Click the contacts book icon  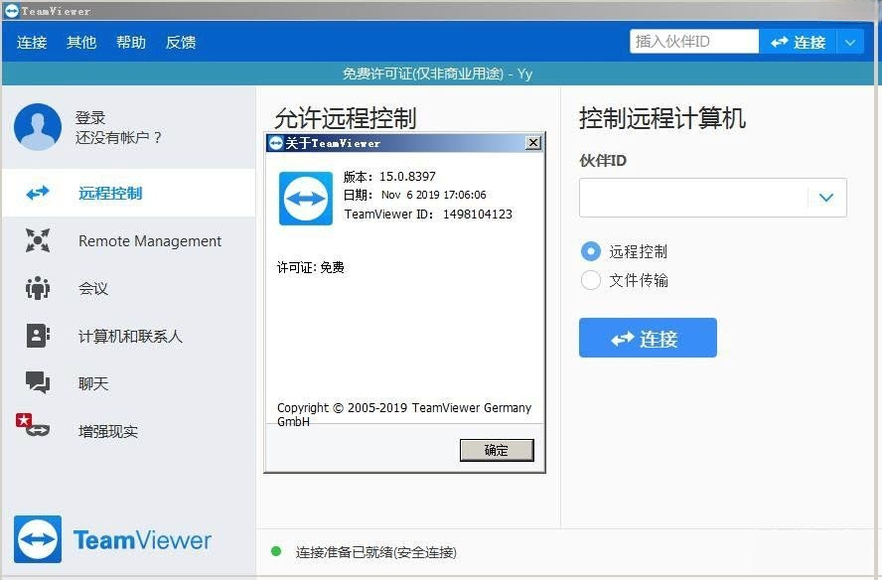pyautogui.click(x=38, y=336)
